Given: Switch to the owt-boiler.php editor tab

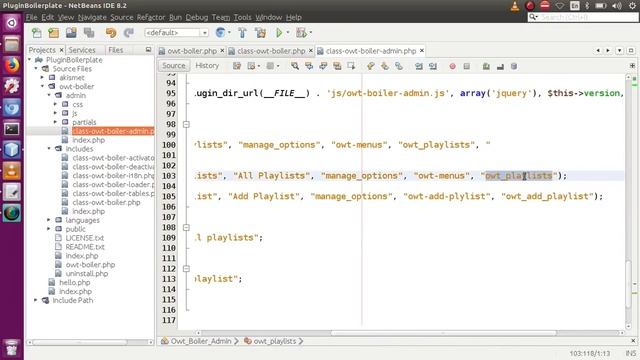Looking at the screenshot, I should pyautogui.click(x=192, y=51).
